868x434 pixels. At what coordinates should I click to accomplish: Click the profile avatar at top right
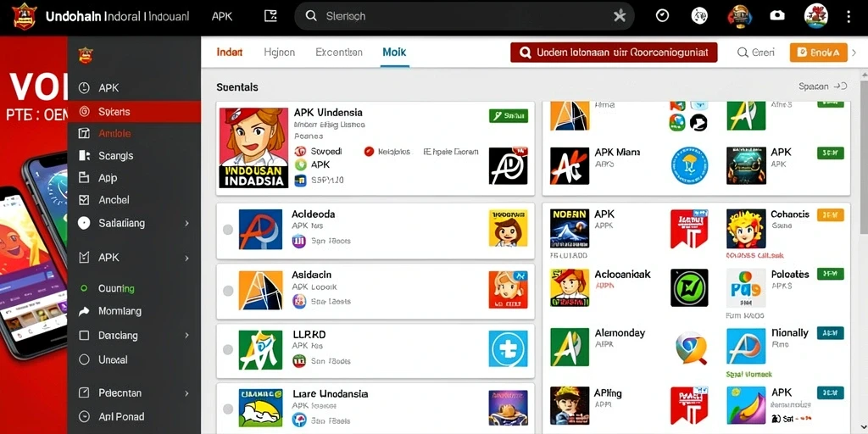click(x=815, y=15)
